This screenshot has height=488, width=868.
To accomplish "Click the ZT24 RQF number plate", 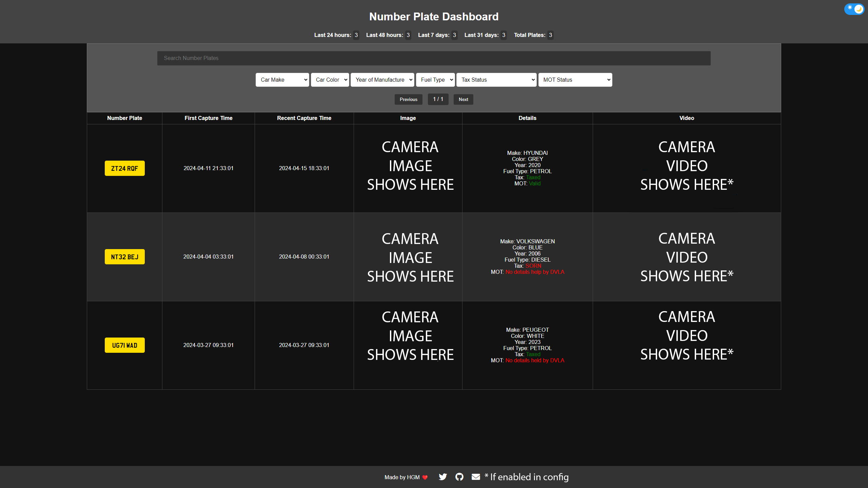I will point(124,168).
